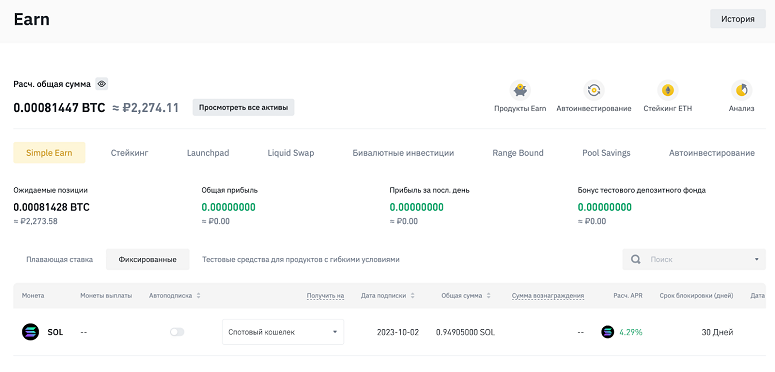Click the 30 Дней lock period
Image resolution: width=775 pixels, height=372 pixels.
pos(717,332)
